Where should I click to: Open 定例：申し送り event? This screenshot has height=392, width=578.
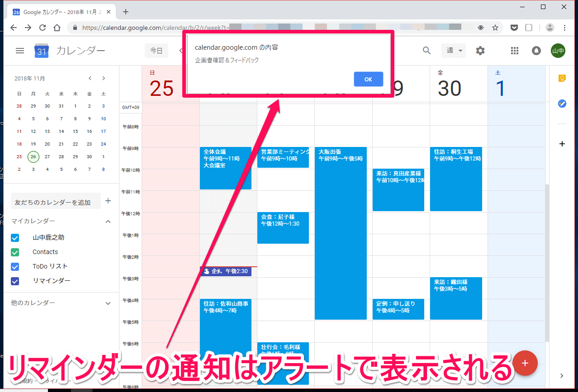(398, 309)
